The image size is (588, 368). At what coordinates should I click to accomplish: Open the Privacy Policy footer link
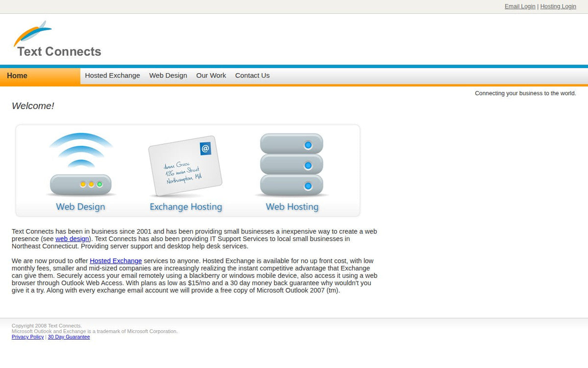coord(27,337)
